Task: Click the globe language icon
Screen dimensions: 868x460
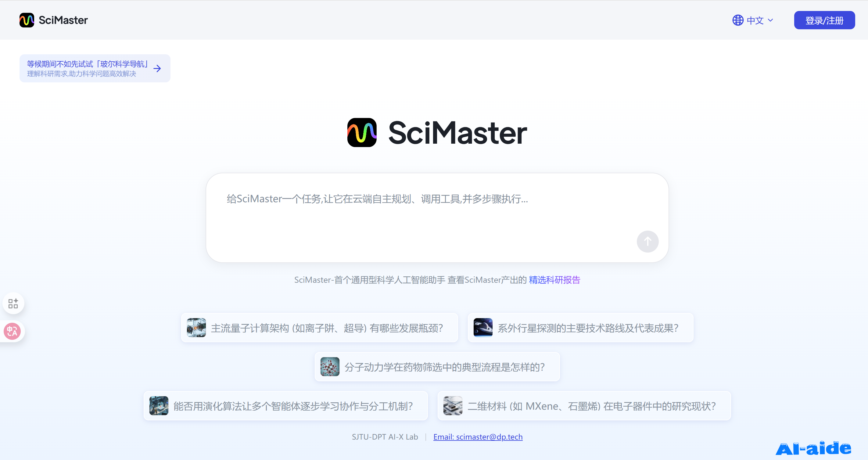Action: point(737,20)
